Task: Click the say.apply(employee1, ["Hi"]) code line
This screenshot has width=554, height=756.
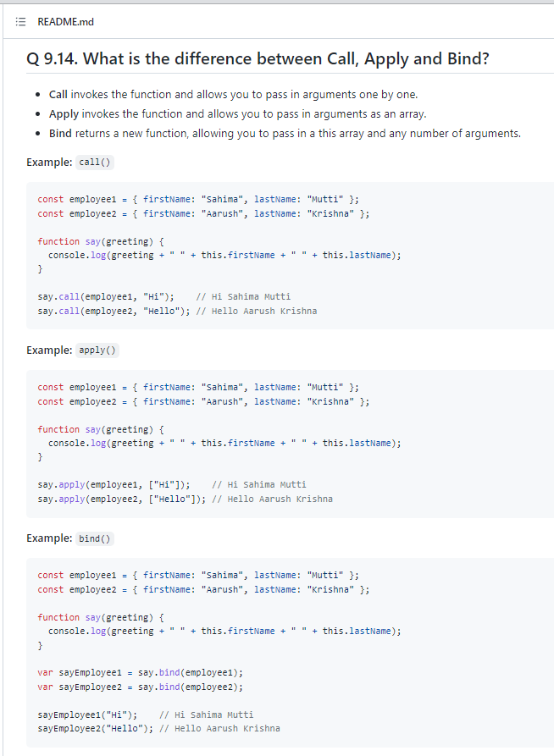Action: pos(114,484)
